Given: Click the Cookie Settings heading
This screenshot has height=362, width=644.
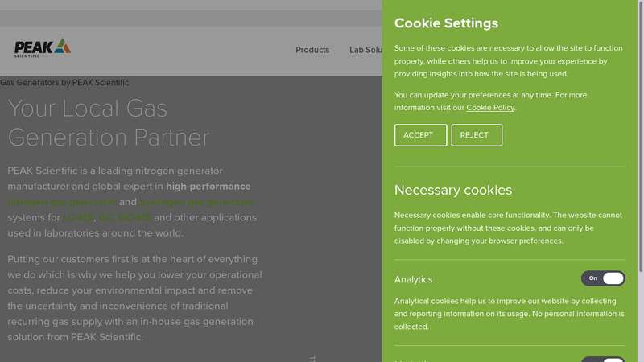Looking at the screenshot, I should pos(446,23).
